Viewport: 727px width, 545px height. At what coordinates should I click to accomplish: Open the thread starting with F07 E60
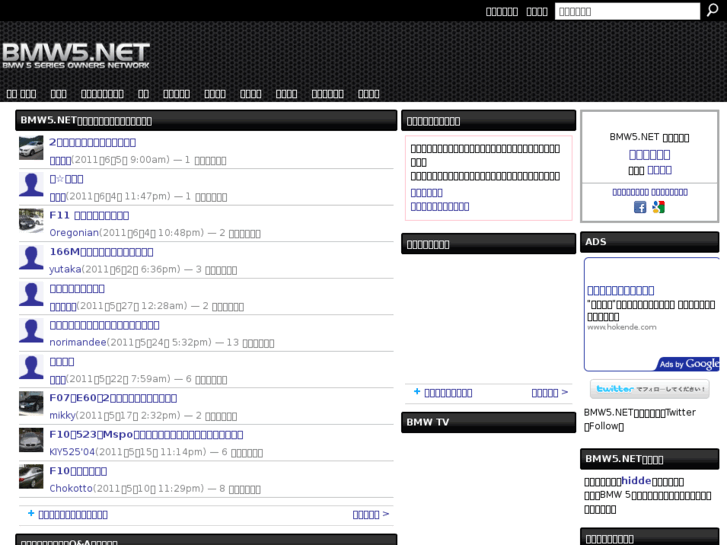click(x=113, y=398)
